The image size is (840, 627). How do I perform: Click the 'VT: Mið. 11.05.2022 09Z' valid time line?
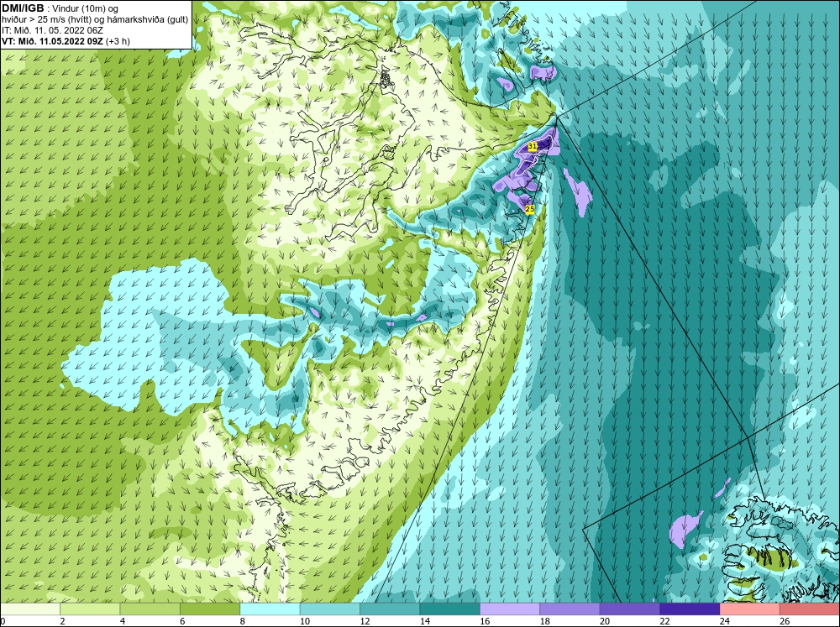pos(66,41)
